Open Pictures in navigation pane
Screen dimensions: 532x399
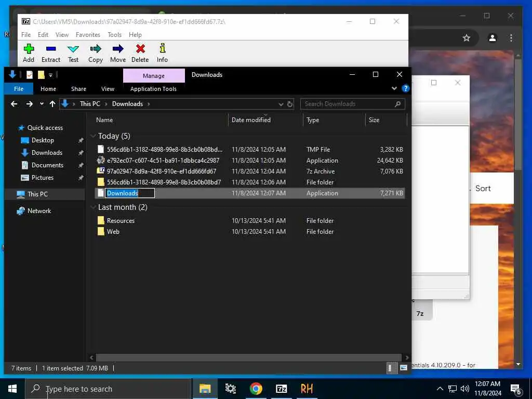[x=43, y=178]
